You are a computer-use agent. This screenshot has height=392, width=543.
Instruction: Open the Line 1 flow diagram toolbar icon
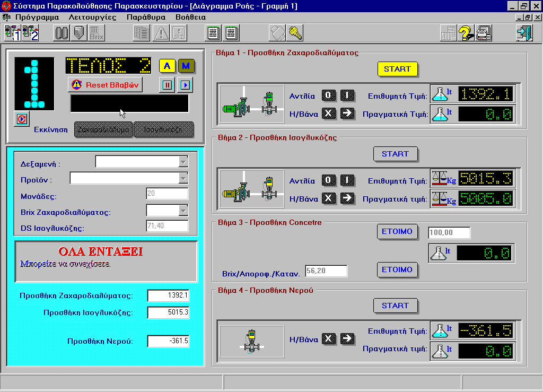click(x=12, y=33)
